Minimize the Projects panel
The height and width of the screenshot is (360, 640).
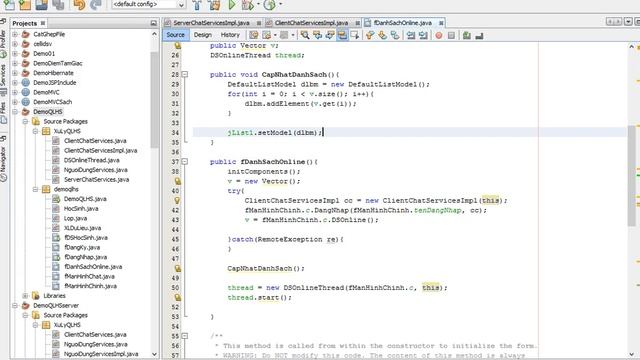[x=153, y=23]
